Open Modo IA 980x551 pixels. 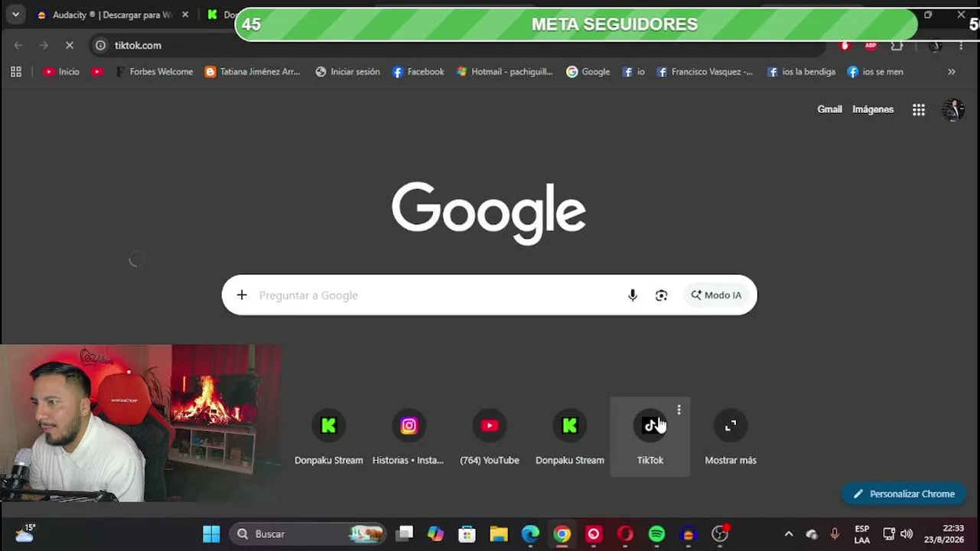[x=717, y=295]
